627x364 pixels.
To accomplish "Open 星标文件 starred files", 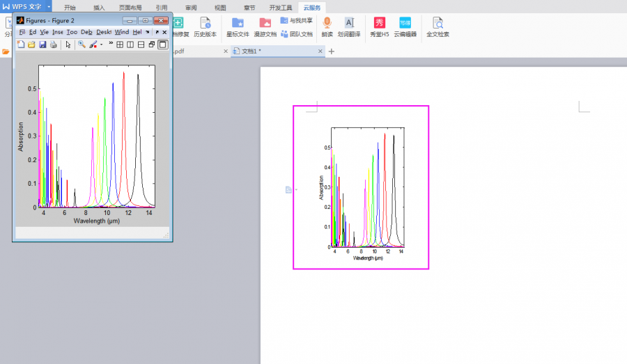I will tap(238, 23).
